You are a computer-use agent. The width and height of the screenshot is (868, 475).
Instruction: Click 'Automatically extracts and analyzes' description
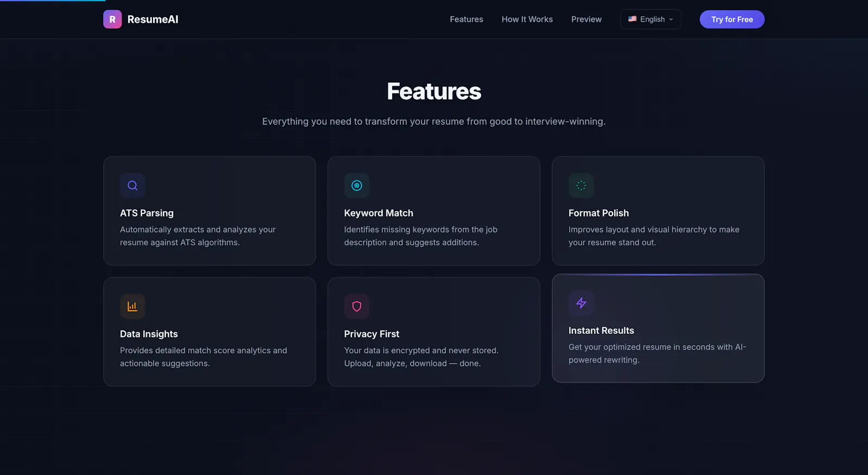point(198,236)
